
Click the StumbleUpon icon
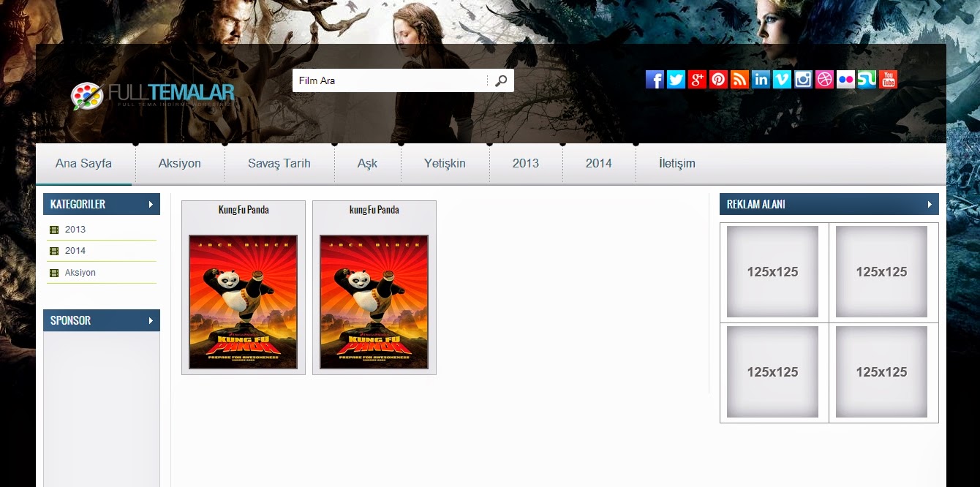pyautogui.click(x=867, y=80)
